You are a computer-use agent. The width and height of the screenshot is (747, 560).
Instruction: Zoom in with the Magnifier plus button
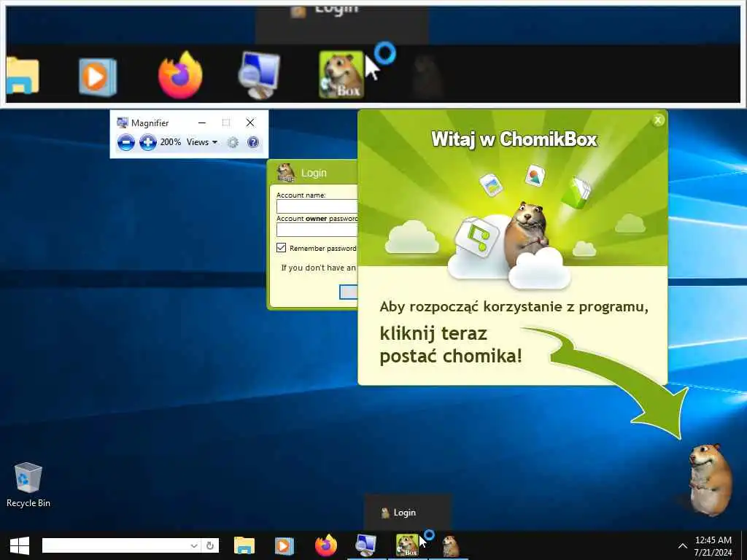point(147,142)
